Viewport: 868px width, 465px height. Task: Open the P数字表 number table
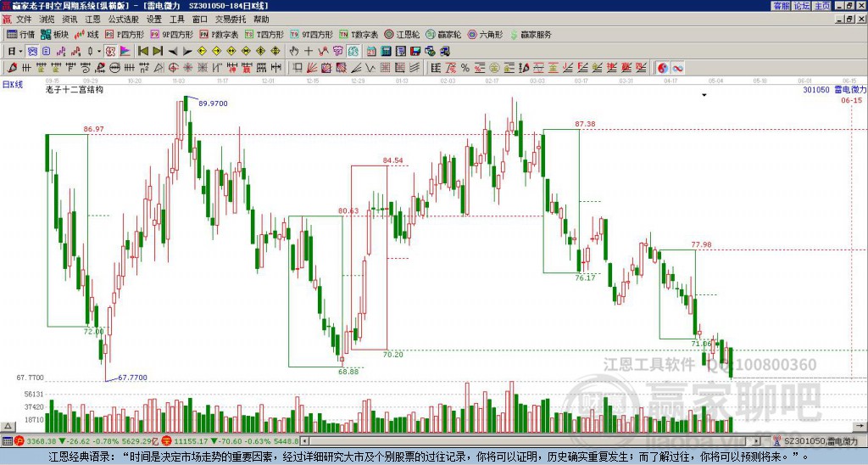(x=219, y=34)
